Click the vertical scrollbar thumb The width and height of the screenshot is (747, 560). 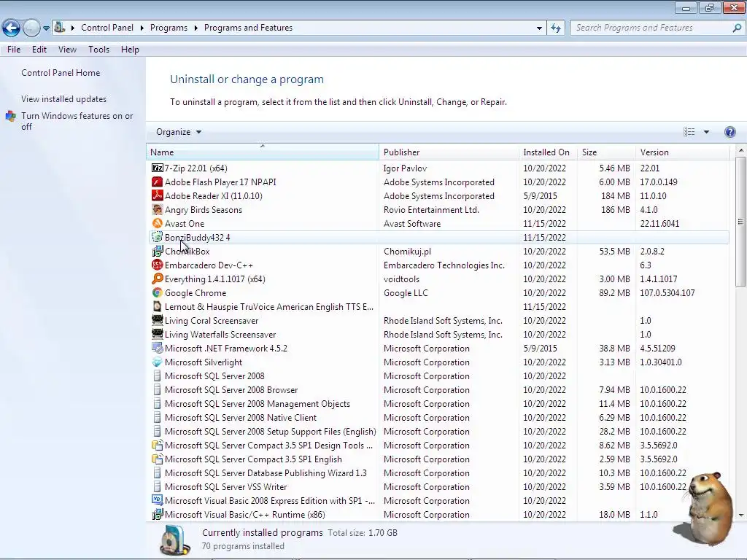coord(740,222)
